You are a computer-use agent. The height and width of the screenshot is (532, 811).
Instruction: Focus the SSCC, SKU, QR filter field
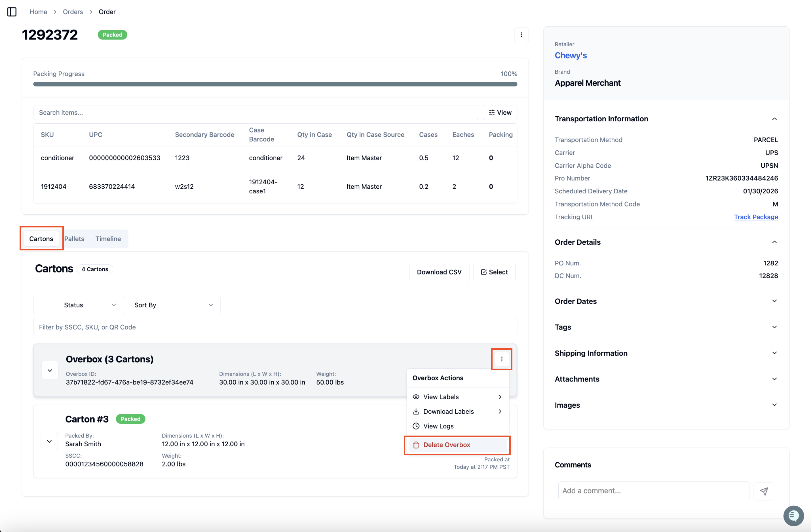(x=275, y=327)
